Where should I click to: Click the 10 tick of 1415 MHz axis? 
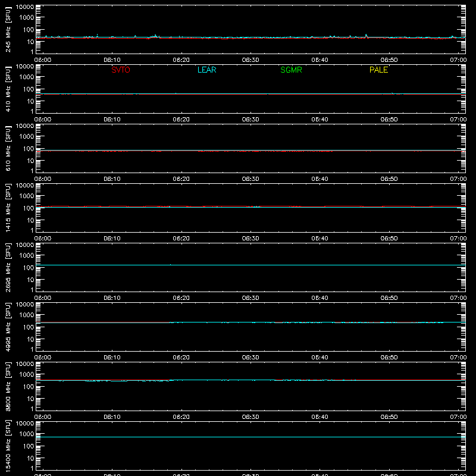[30, 220]
